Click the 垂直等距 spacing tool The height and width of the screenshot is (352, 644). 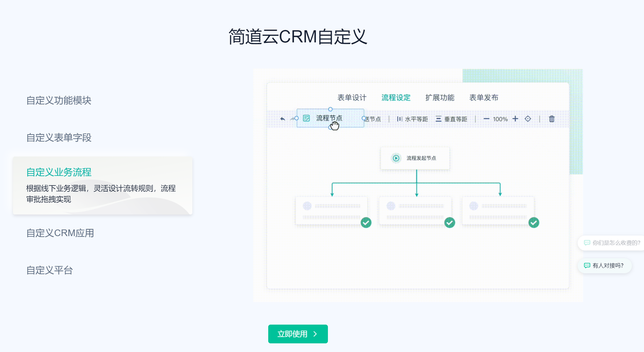451,119
